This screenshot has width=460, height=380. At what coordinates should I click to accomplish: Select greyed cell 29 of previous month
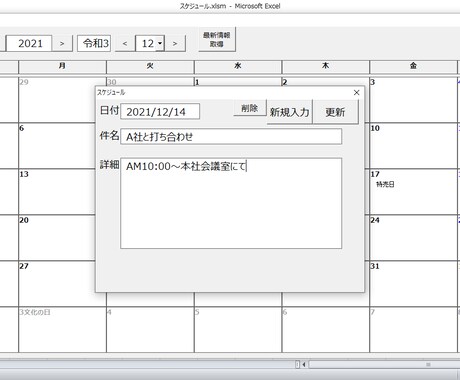point(57,100)
